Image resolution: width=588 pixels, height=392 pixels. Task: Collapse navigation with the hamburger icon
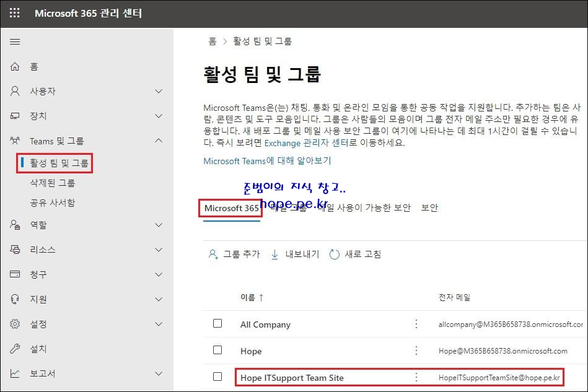click(x=15, y=41)
